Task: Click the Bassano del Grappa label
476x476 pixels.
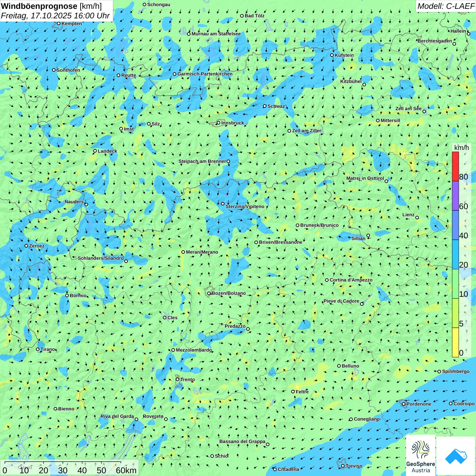Action: click(242, 441)
